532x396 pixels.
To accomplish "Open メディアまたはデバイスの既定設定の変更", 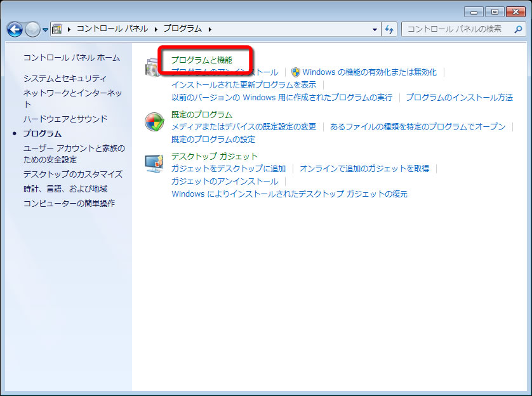I will click(x=244, y=127).
